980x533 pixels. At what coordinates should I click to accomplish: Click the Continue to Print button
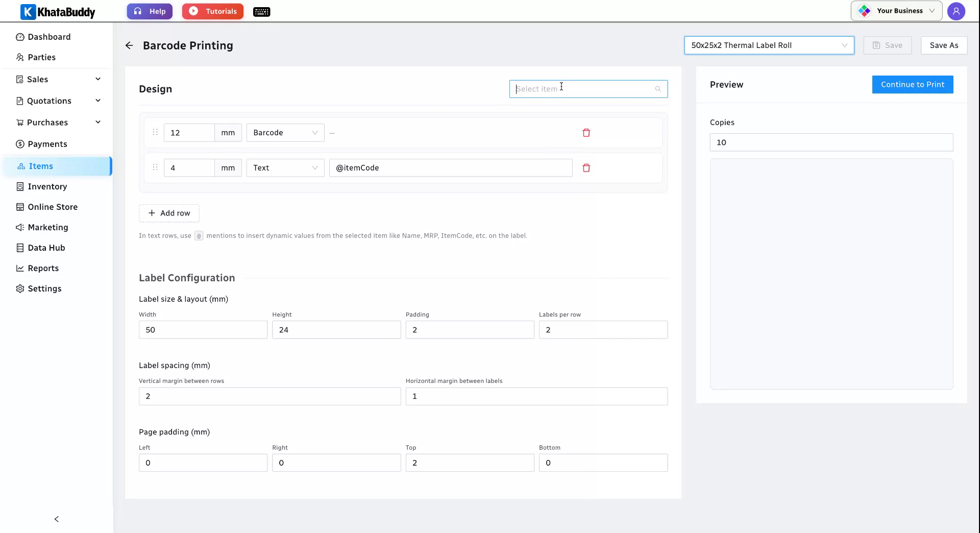tap(913, 85)
